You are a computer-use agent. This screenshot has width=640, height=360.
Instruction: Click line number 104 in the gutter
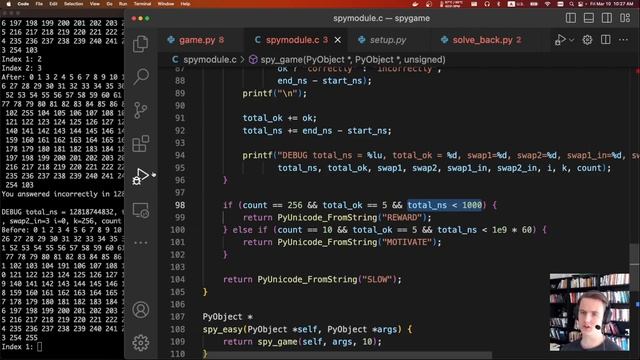pos(178,279)
